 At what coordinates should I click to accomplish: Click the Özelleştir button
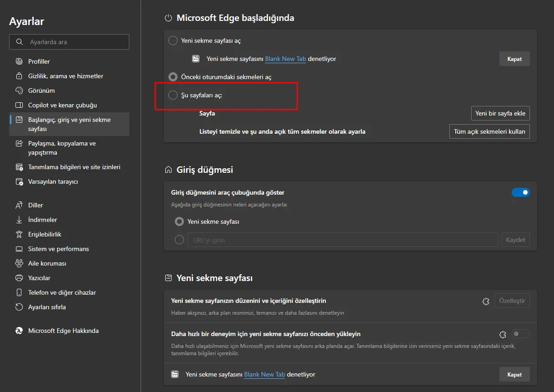[x=512, y=301]
